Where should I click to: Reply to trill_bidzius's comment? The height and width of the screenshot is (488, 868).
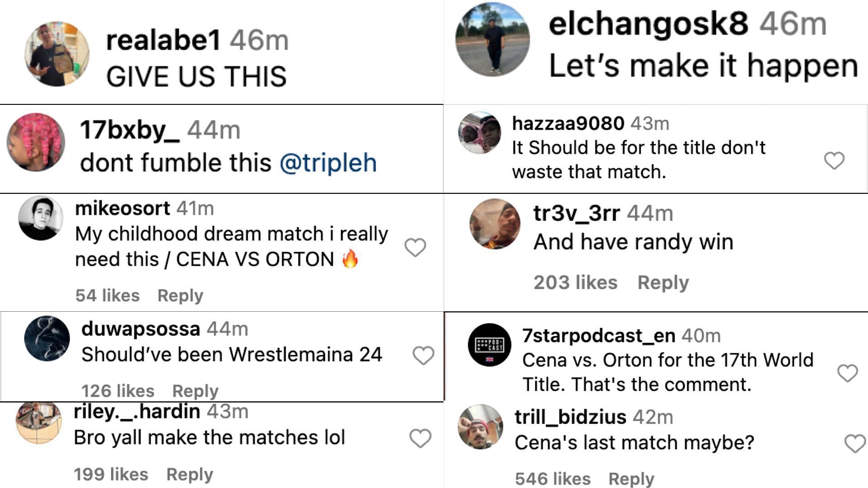point(631,479)
